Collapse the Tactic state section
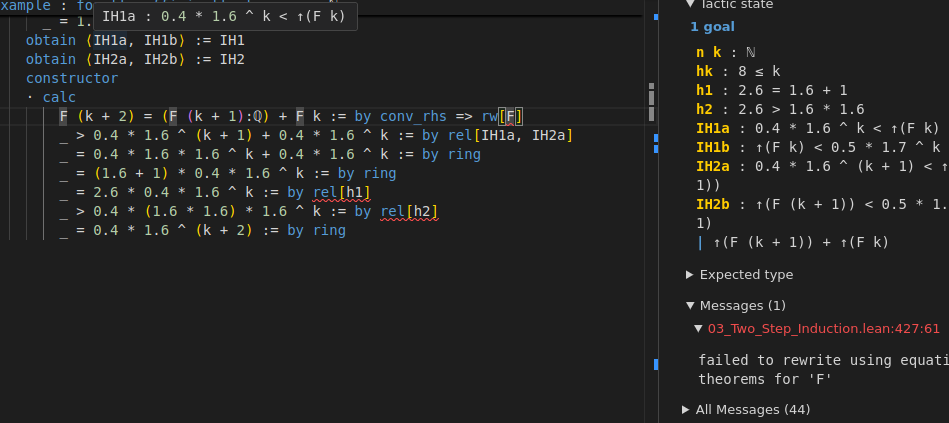Image resolution: width=949 pixels, height=423 pixels. (691, 5)
